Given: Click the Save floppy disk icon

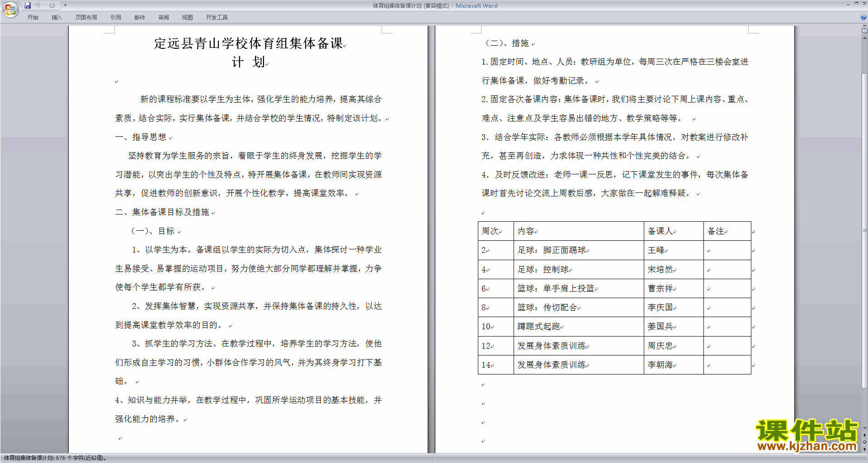Looking at the screenshot, I should tap(28, 5).
